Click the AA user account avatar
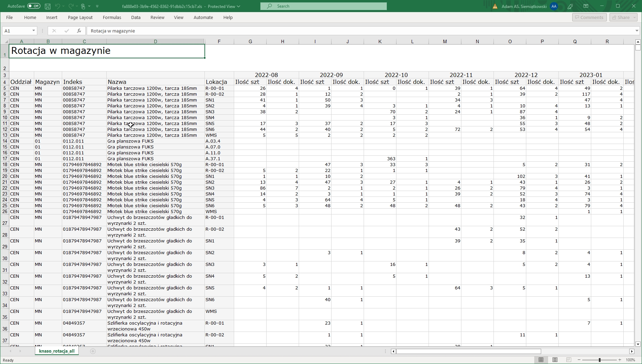Screen dimensions: 642x364 tap(554, 6)
